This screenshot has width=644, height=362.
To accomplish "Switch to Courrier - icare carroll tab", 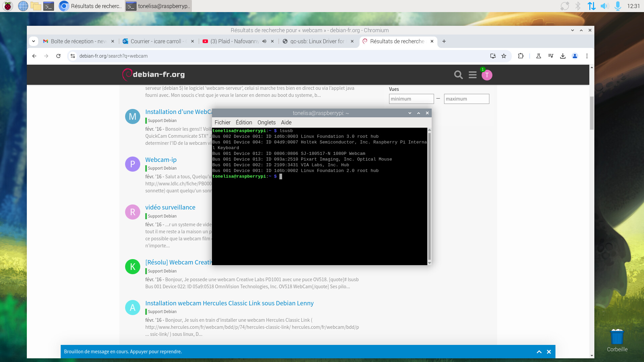I will (158, 41).
